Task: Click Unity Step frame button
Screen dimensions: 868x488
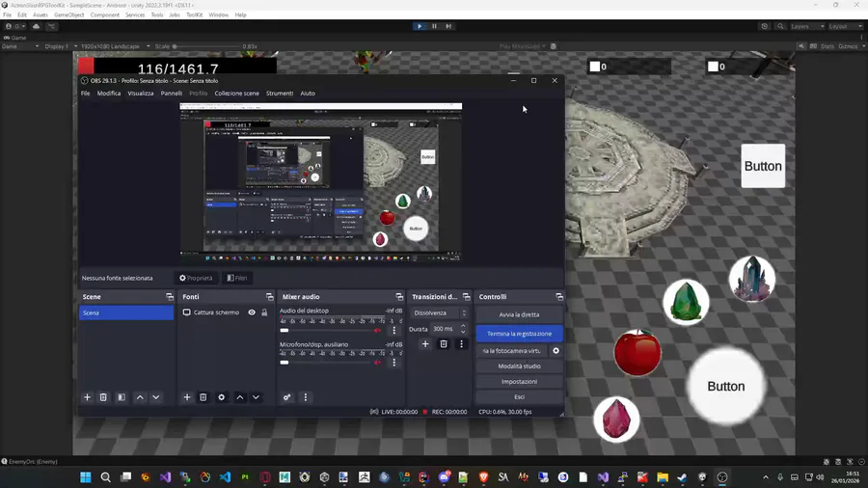Action: coord(448,26)
